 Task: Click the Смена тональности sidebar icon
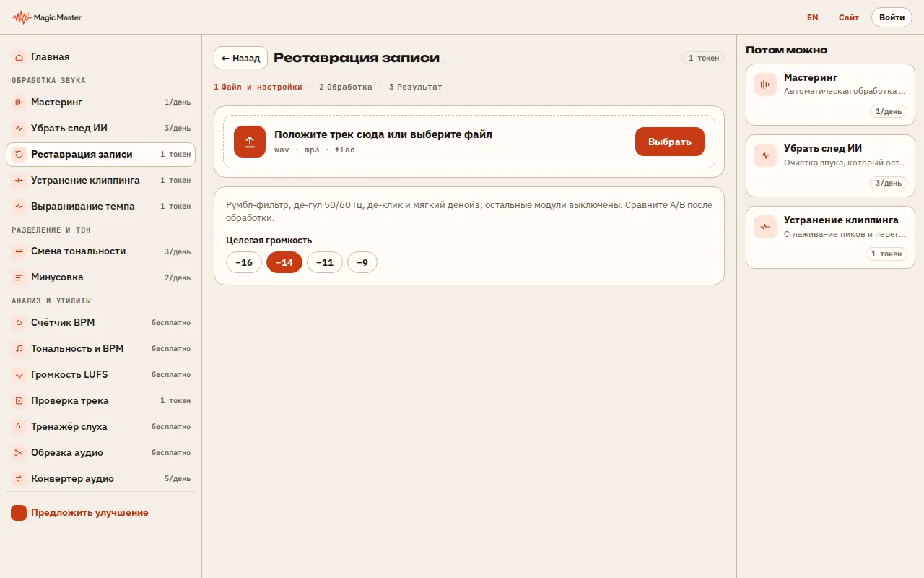tap(19, 251)
